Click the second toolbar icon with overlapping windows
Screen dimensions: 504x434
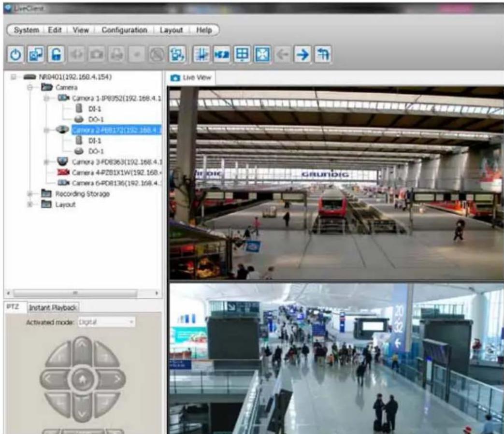(x=36, y=54)
